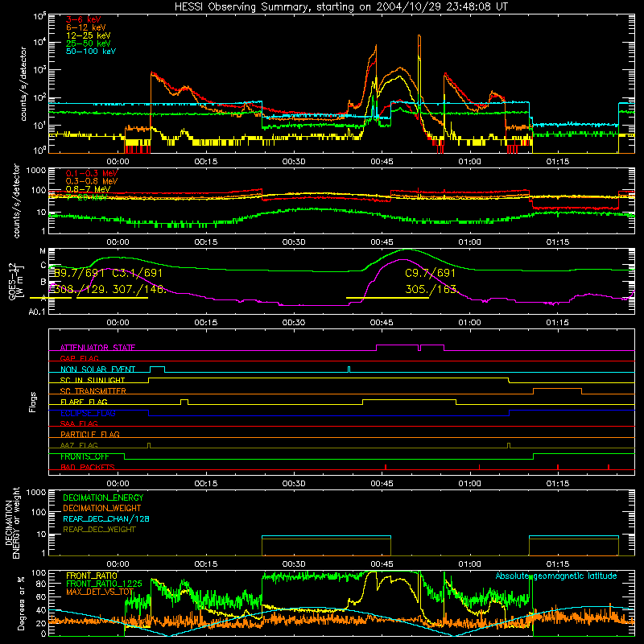Select the 3-6 keV legend label
The width and height of the screenshot is (644, 644).
tap(83, 19)
